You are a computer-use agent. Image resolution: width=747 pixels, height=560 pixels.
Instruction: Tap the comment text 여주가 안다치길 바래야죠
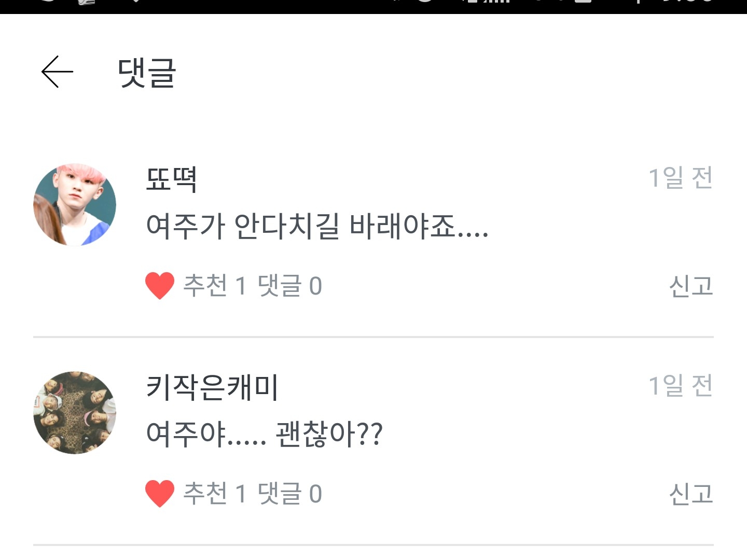tap(317, 227)
